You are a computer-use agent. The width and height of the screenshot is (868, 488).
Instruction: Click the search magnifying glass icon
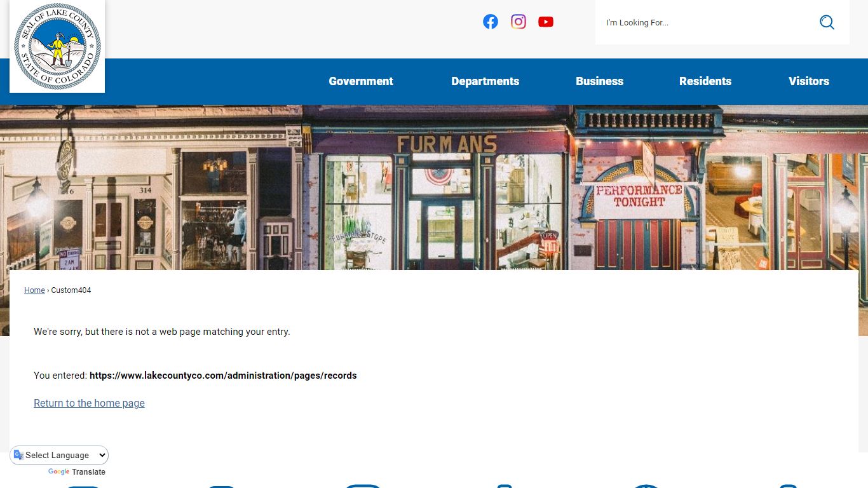(x=826, y=23)
